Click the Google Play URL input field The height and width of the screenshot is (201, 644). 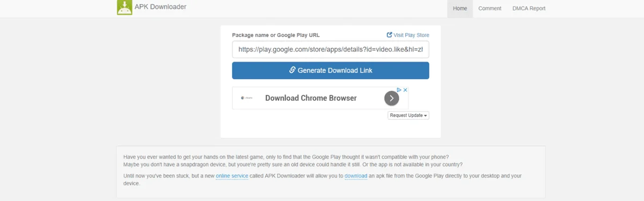point(331,49)
